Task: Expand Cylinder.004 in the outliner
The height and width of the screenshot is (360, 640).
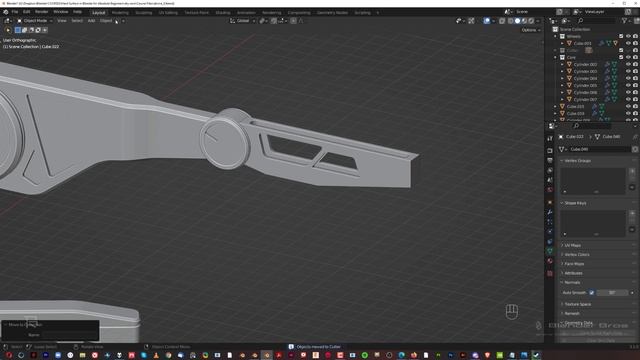Action: coord(562,78)
